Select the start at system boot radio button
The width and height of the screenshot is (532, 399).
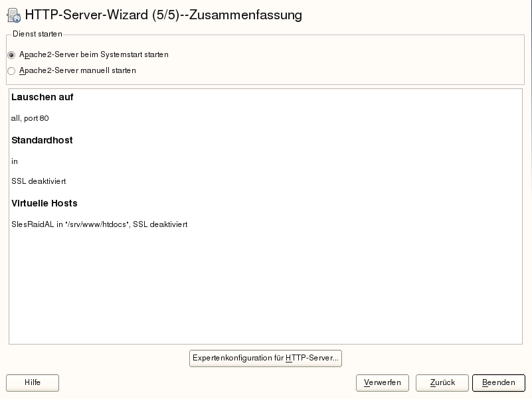11,55
